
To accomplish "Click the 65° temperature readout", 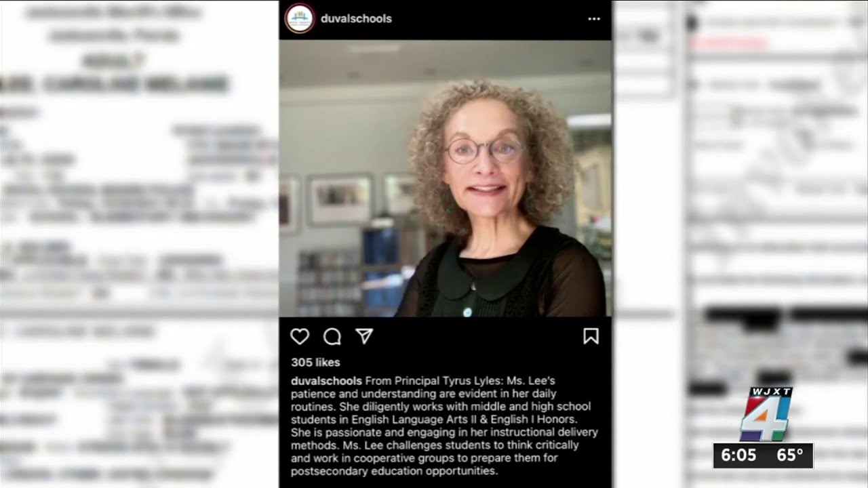I will pyautogui.click(x=790, y=455).
